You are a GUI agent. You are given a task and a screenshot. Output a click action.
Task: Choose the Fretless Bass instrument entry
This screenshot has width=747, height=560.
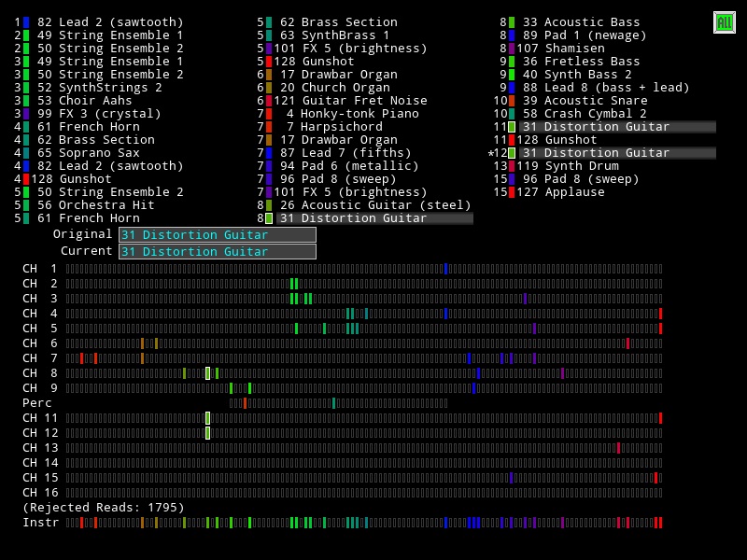[x=592, y=62]
